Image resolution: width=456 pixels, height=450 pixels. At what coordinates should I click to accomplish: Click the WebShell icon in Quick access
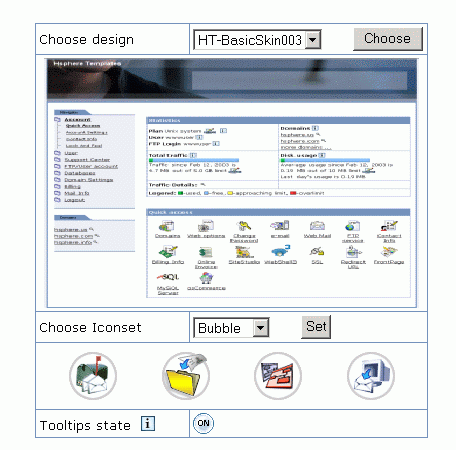(x=280, y=251)
